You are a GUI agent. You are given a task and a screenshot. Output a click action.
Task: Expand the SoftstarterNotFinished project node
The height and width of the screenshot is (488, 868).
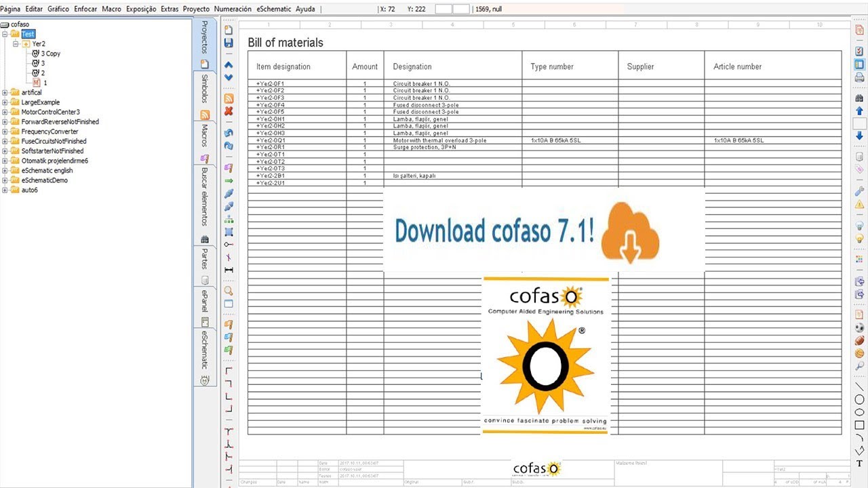5,151
